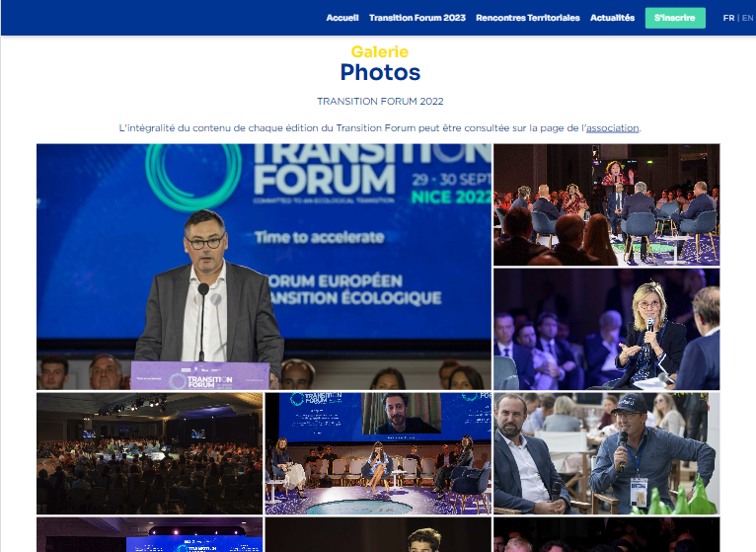Follow the association hyperlink
The height and width of the screenshot is (552, 756).
pyautogui.click(x=612, y=128)
